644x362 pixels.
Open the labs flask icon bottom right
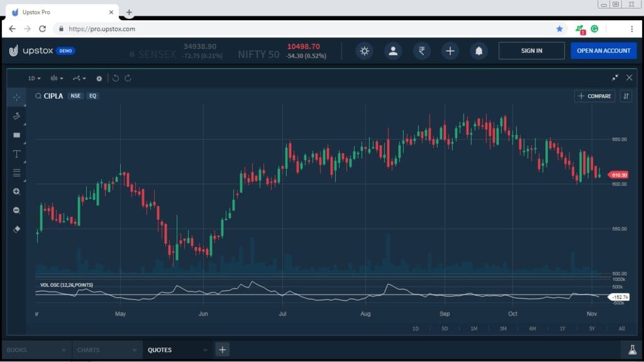(x=632, y=349)
